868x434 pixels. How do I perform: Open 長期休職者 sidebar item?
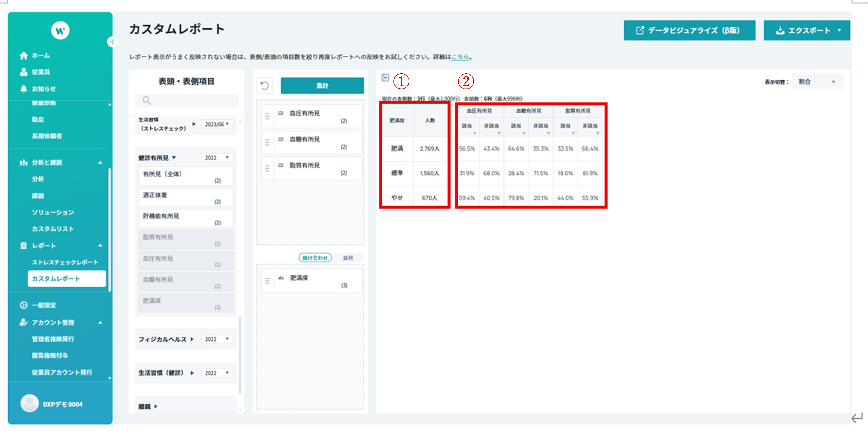tap(47, 136)
